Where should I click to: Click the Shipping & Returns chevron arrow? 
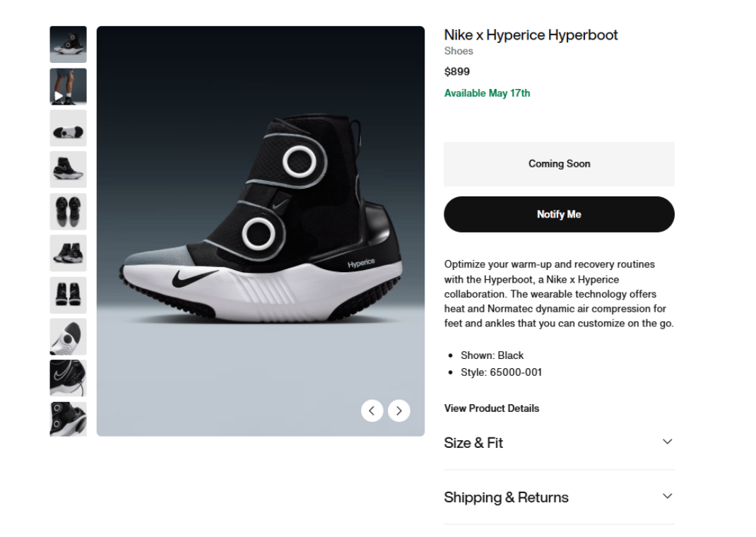click(x=667, y=496)
